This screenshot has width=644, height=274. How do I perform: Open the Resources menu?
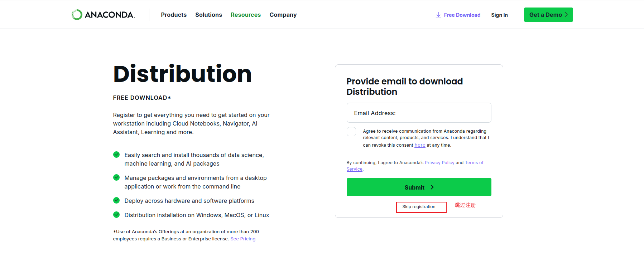pyautogui.click(x=246, y=15)
